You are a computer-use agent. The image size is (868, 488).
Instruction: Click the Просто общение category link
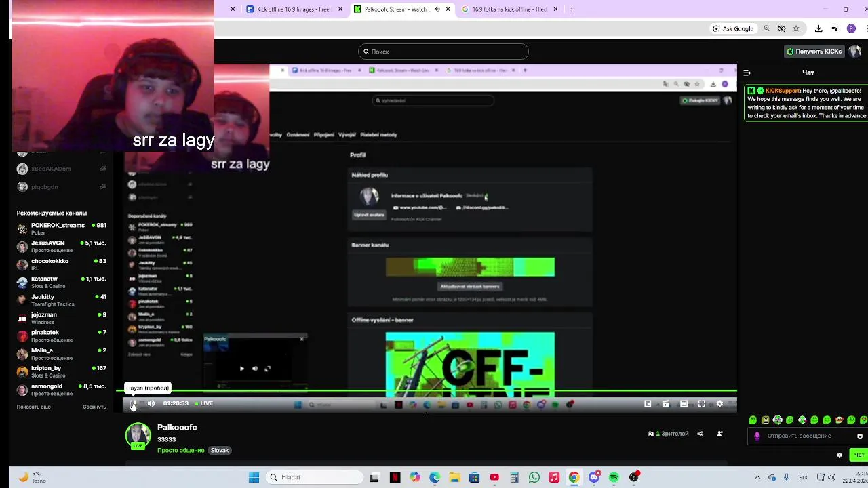click(x=180, y=450)
